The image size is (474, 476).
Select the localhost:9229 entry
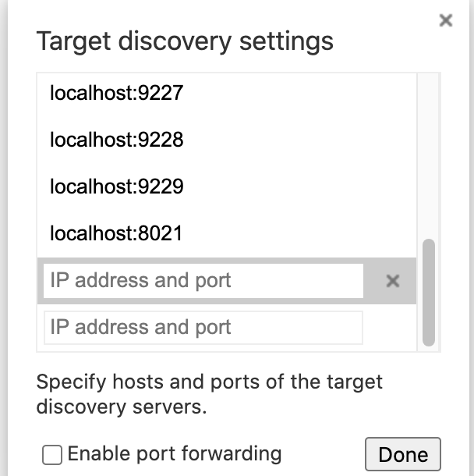pos(116,187)
